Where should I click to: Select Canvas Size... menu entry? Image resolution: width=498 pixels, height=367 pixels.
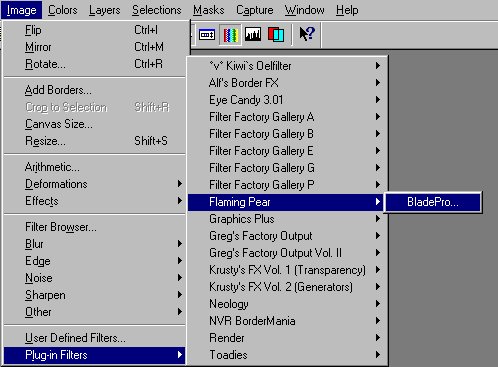(95, 124)
